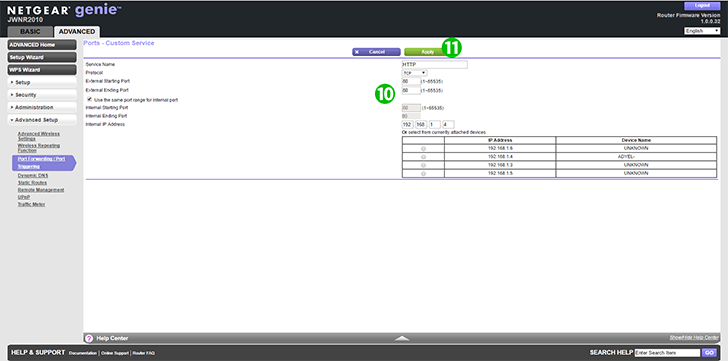The height and width of the screenshot is (361, 728).
Task: Switch to the ADVANCED tab
Action: 77,32
